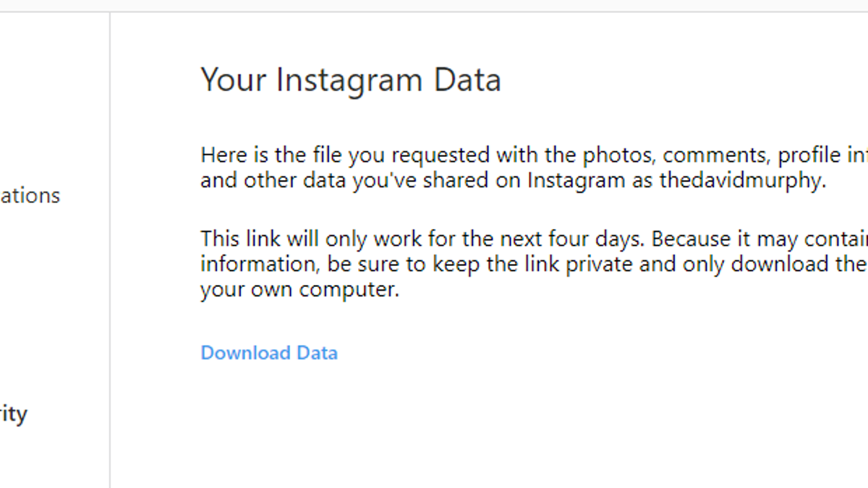Click the Download Data link
The width and height of the screenshot is (868, 488).
[269, 353]
